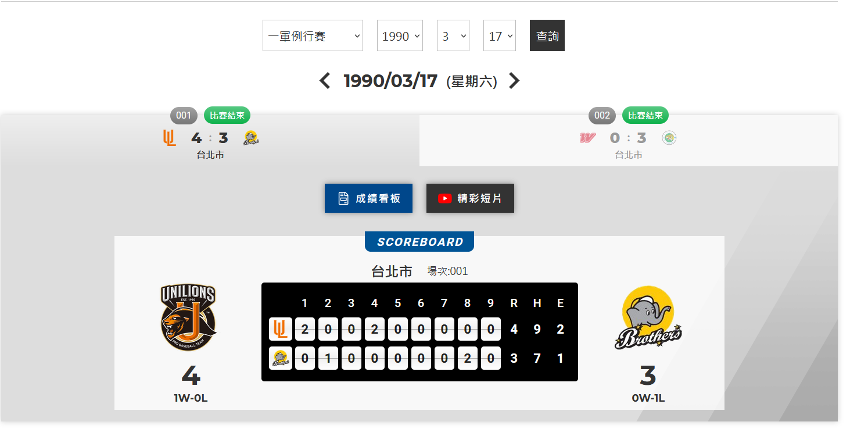Click the 查詢 search button

click(547, 35)
